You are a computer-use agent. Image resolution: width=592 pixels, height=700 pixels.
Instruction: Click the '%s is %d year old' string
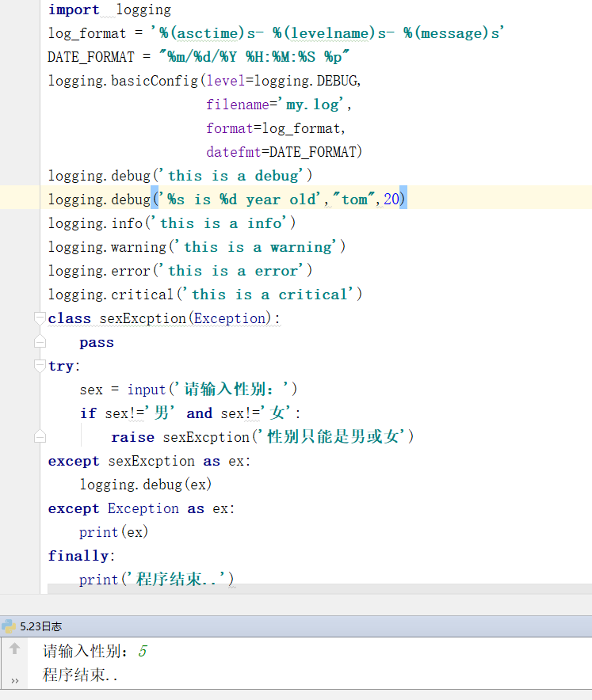[239, 199]
